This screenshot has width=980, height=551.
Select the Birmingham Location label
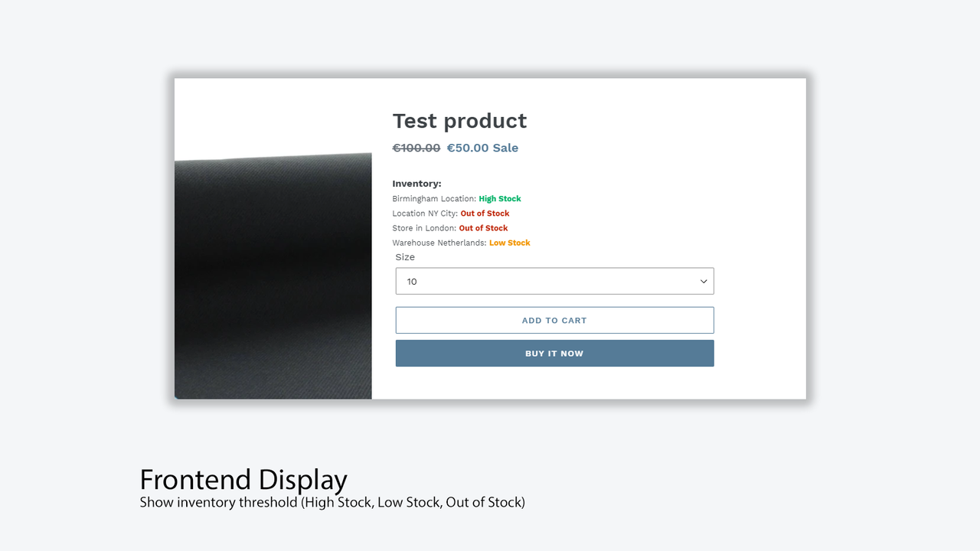pos(433,198)
